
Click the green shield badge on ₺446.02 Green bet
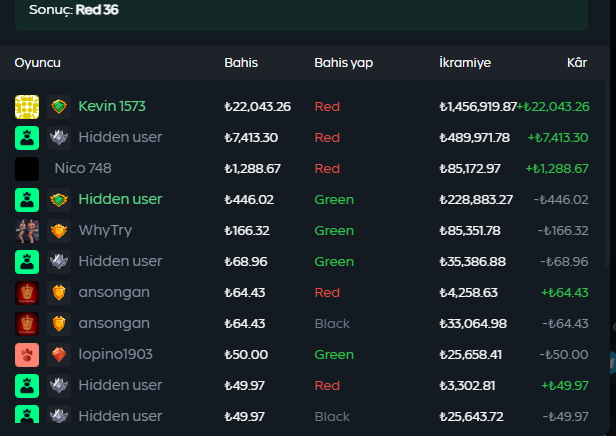[x=59, y=200]
